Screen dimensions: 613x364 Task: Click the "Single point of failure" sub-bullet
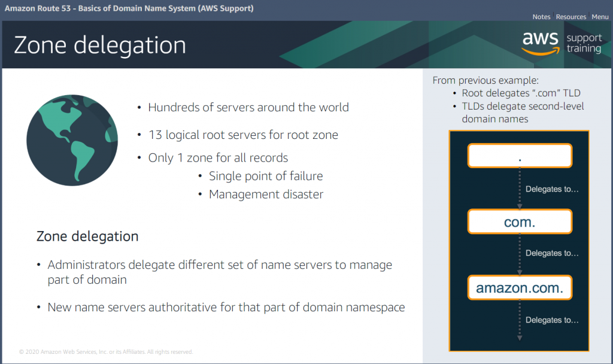(x=265, y=176)
